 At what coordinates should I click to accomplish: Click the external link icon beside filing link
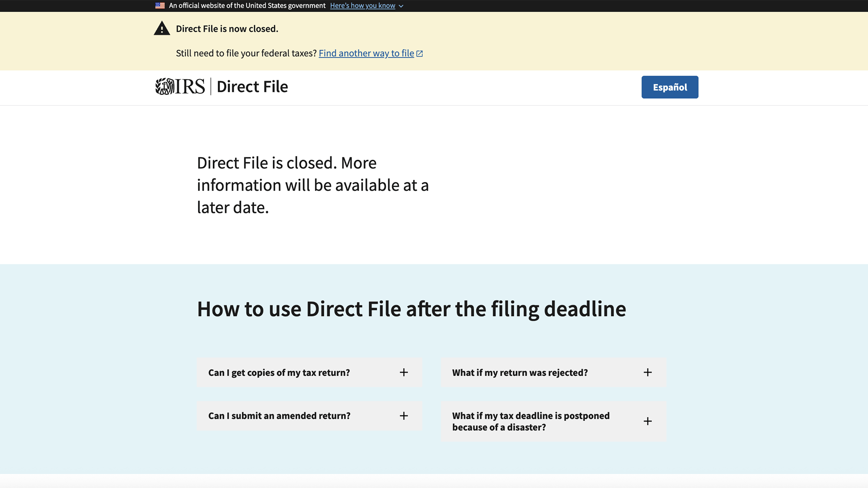tap(419, 53)
